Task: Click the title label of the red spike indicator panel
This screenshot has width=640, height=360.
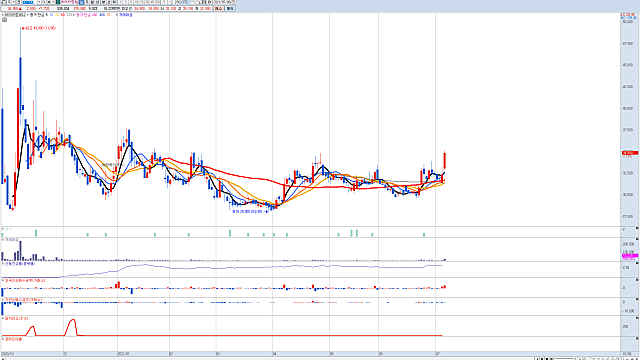Action: 16,318
